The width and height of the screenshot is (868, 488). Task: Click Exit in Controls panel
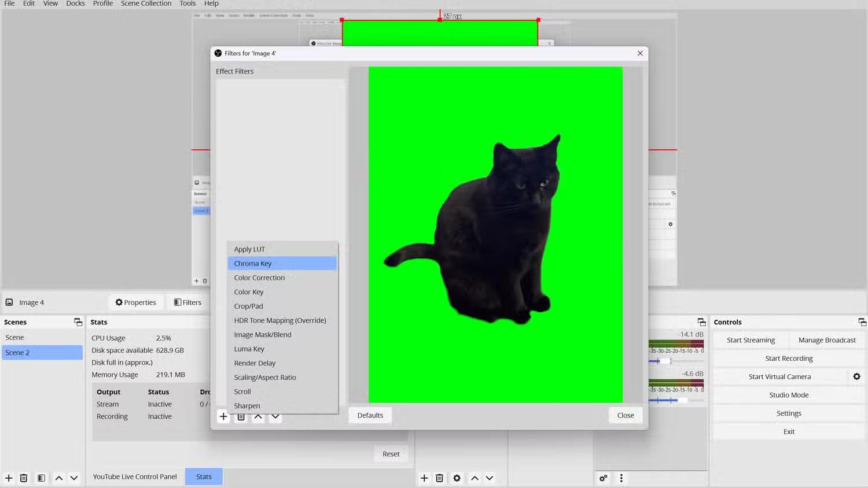point(789,432)
